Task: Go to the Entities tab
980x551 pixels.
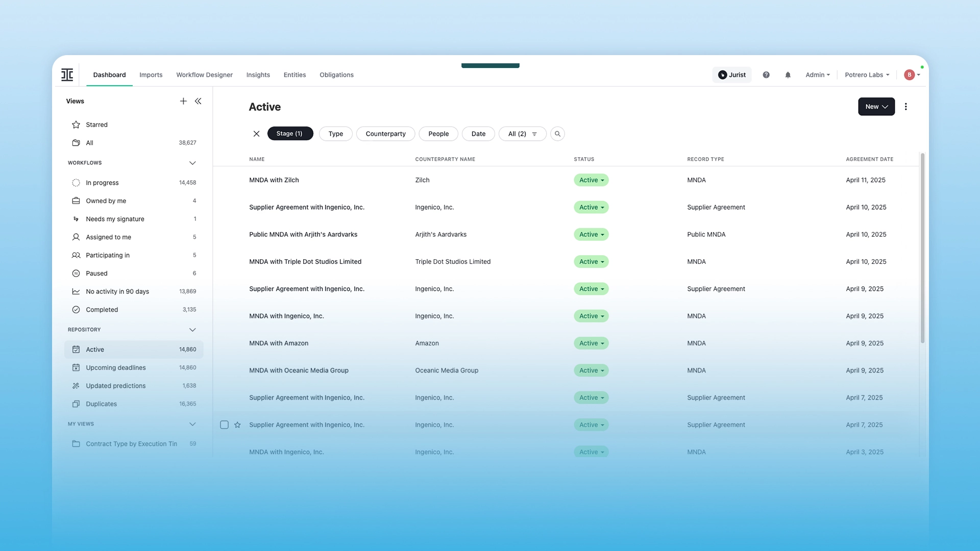Action: 295,74
